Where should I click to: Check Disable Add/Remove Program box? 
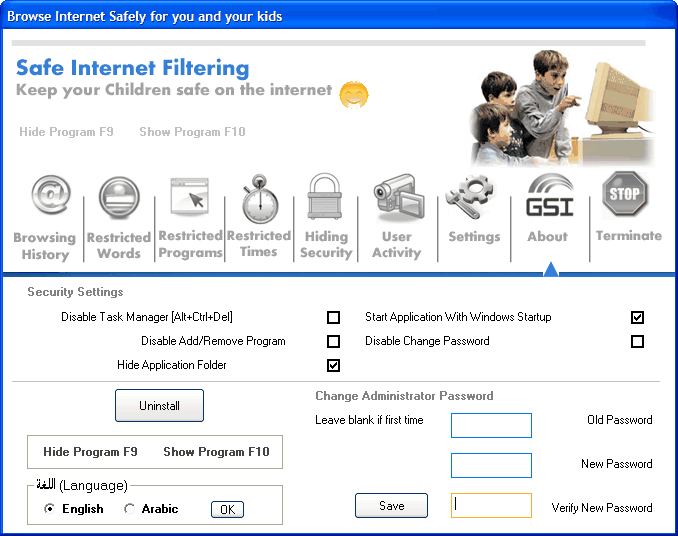[x=333, y=341]
